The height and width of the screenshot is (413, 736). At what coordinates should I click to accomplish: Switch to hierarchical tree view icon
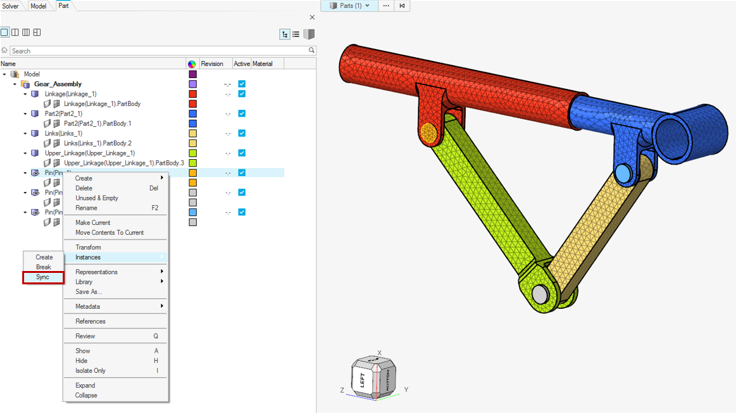coord(284,34)
